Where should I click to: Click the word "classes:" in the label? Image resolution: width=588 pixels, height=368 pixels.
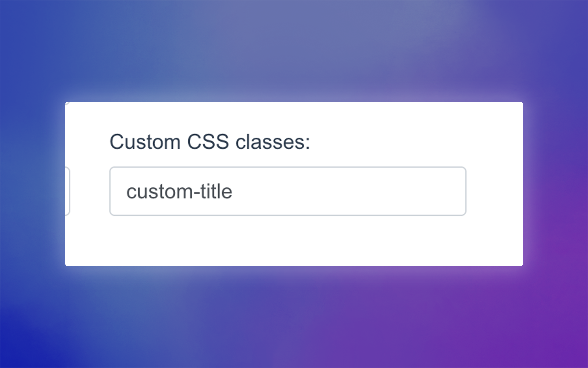(273, 142)
